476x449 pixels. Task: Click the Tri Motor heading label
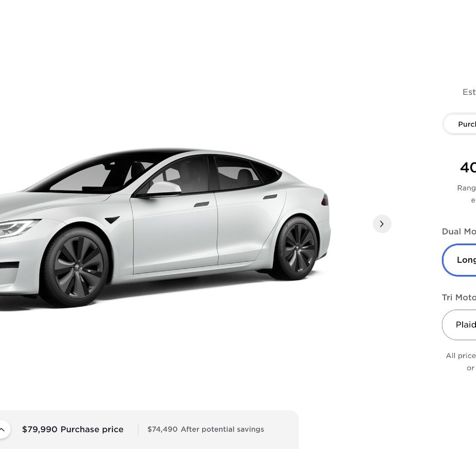point(459,298)
